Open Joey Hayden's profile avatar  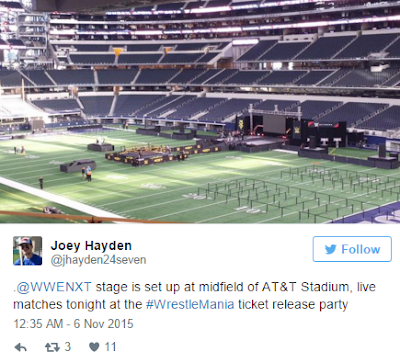coord(28,251)
